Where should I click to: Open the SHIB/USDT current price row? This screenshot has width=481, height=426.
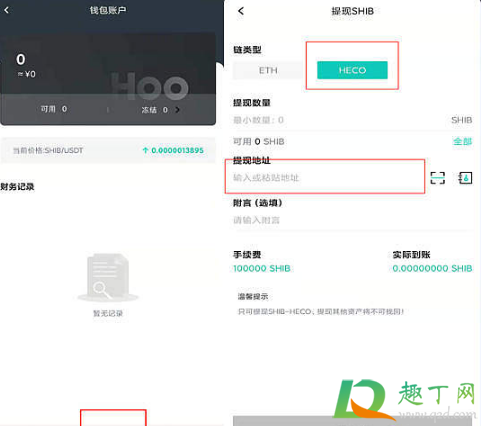(x=108, y=150)
